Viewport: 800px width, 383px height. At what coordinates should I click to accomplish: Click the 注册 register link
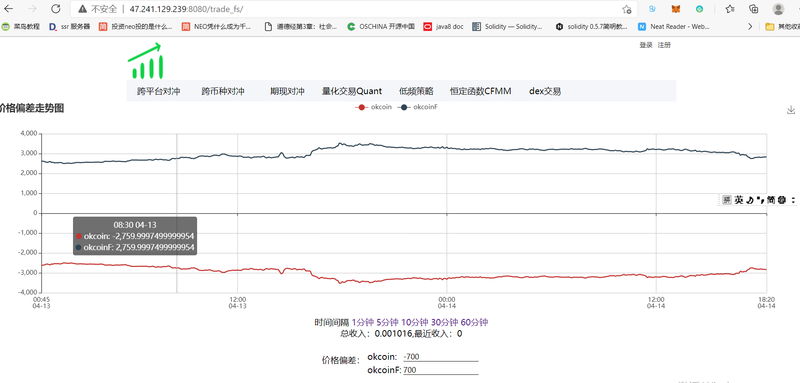click(x=664, y=45)
